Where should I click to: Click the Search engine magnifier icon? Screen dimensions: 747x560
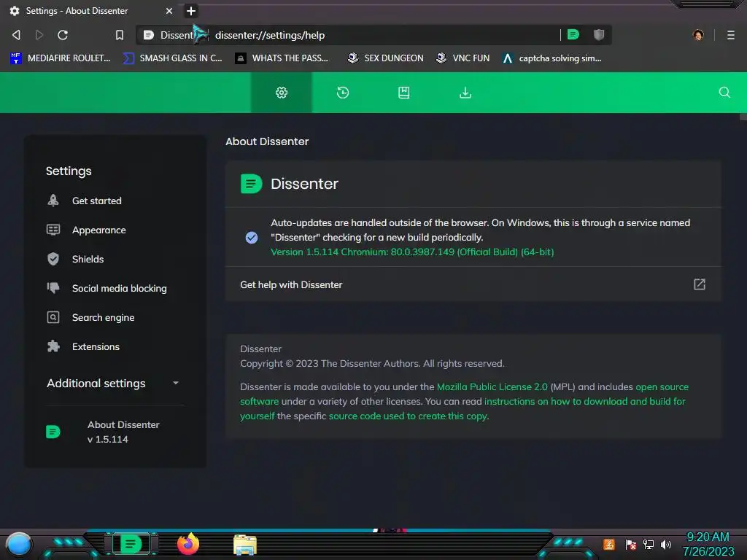(x=53, y=317)
